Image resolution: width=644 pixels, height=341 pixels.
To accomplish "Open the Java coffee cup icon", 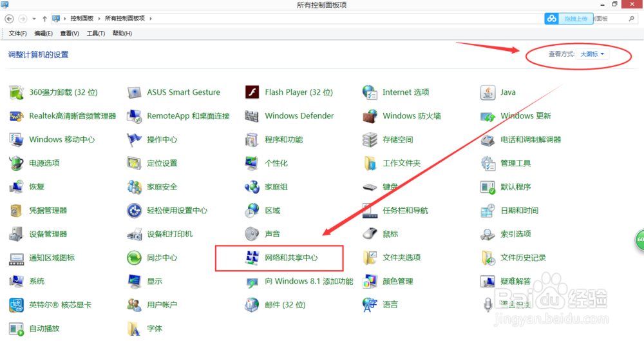I will [488, 93].
